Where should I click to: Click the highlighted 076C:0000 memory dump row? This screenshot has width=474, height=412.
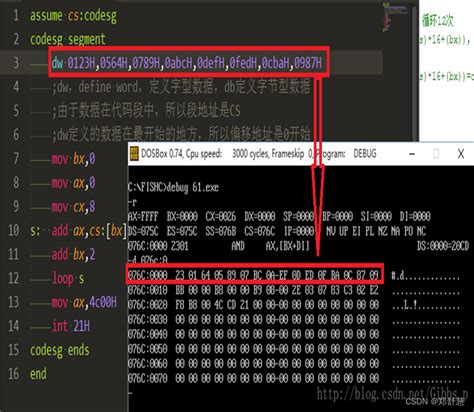pyautogui.click(x=255, y=274)
